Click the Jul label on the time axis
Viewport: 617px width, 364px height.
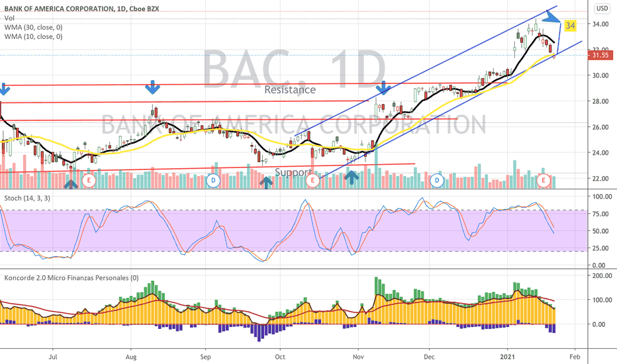(x=53, y=357)
